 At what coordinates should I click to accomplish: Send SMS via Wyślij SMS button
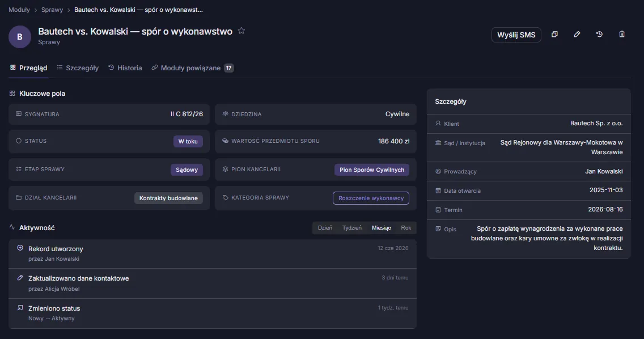[x=516, y=35]
